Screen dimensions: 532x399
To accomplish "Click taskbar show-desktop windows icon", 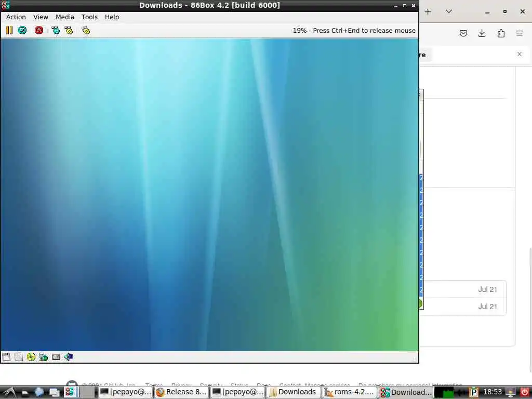I will [54, 393].
